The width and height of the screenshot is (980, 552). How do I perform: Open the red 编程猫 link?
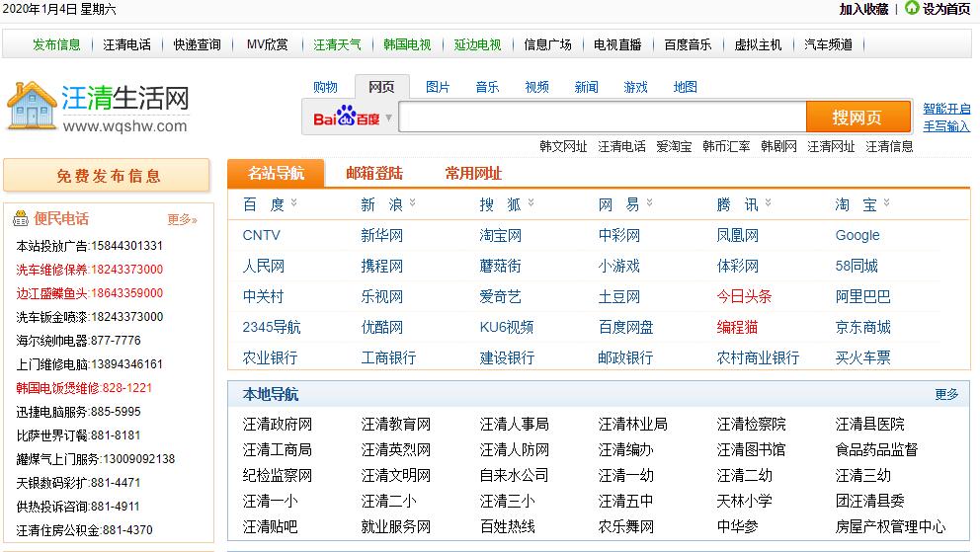737,327
